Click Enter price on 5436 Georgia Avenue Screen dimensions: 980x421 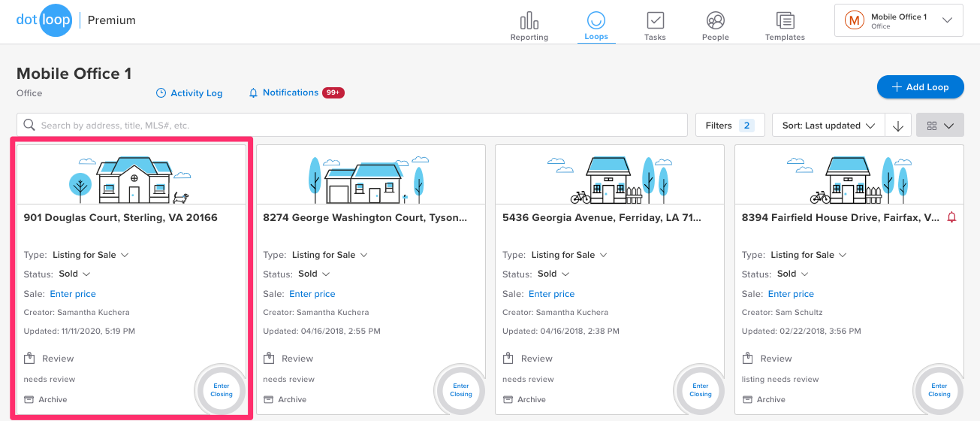(x=551, y=294)
